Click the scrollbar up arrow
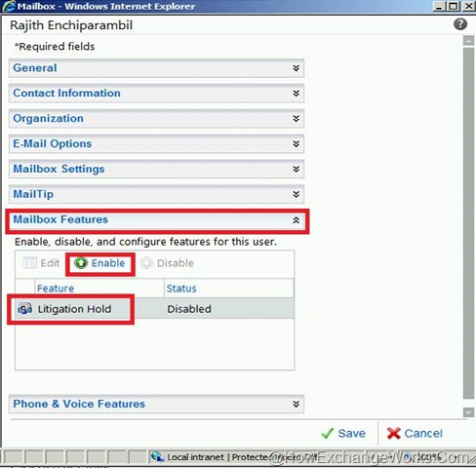 point(468,41)
